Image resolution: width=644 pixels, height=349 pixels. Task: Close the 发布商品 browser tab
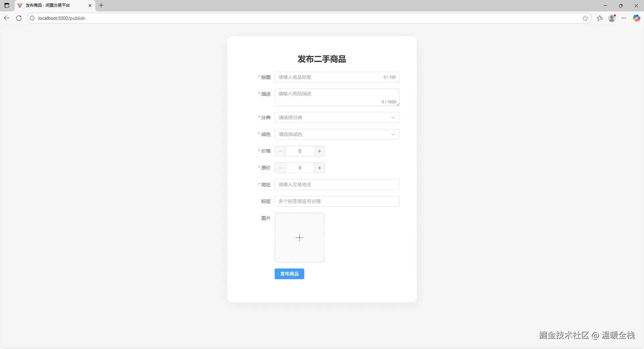pos(90,5)
